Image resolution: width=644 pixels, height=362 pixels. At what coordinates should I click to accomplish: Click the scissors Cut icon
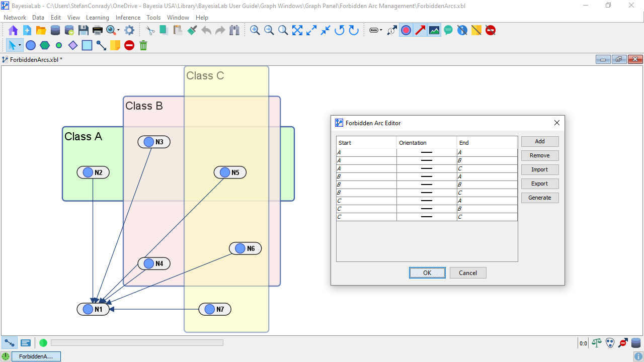[x=150, y=30]
